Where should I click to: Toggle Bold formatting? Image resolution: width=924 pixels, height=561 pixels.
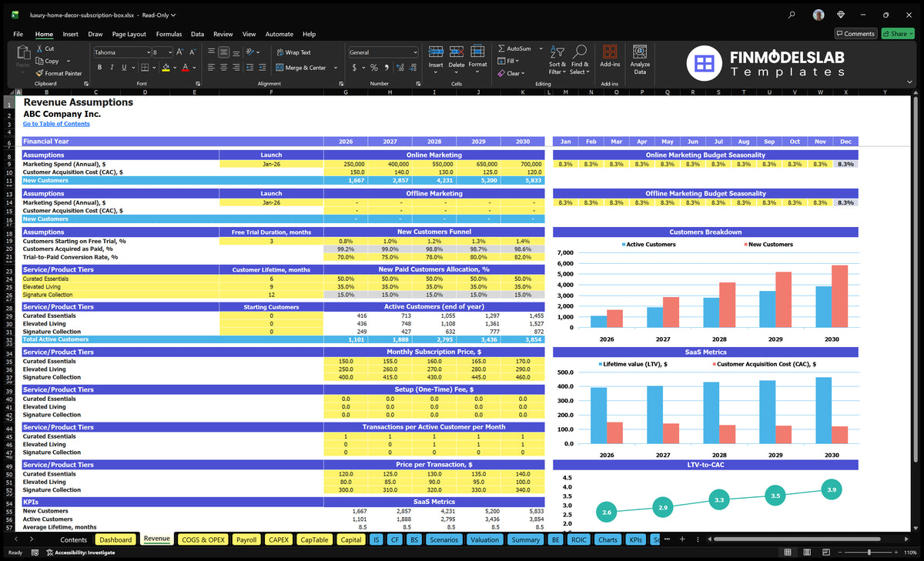pos(99,68)
